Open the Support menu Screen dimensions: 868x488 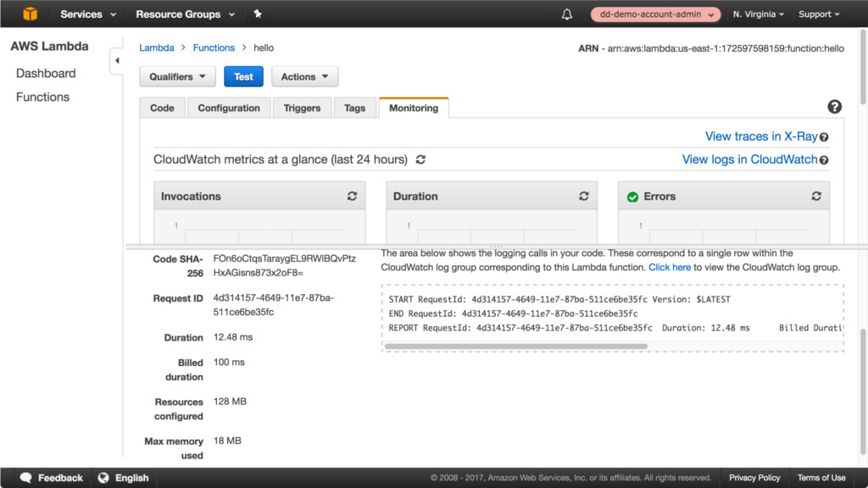pyautogui.click(x=819, y=14)
